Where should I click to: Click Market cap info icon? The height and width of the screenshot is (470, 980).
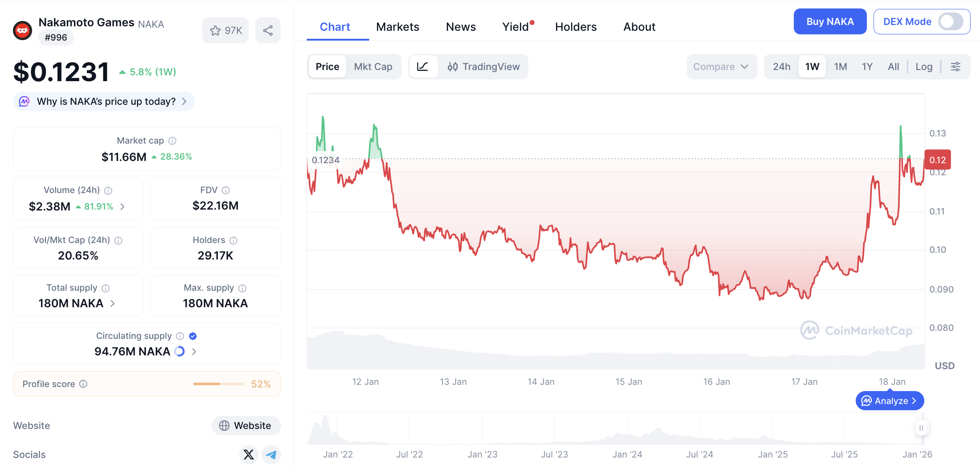(x=172, y=141)
